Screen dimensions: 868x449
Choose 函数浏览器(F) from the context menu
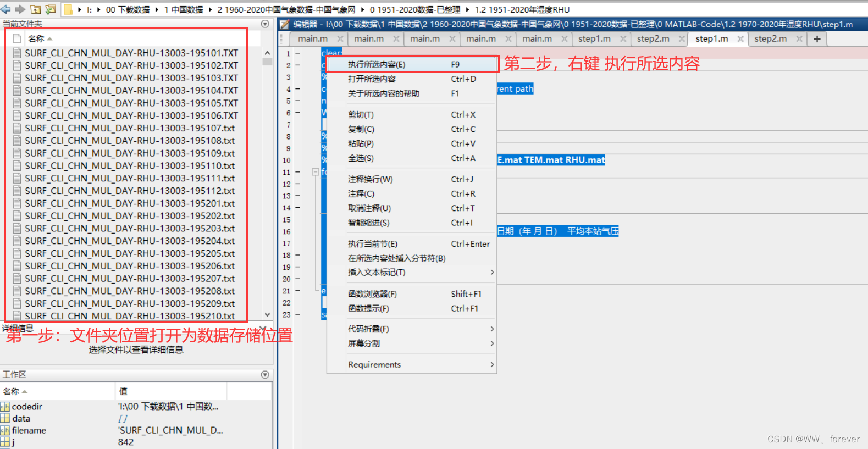[x=412, y=294]
